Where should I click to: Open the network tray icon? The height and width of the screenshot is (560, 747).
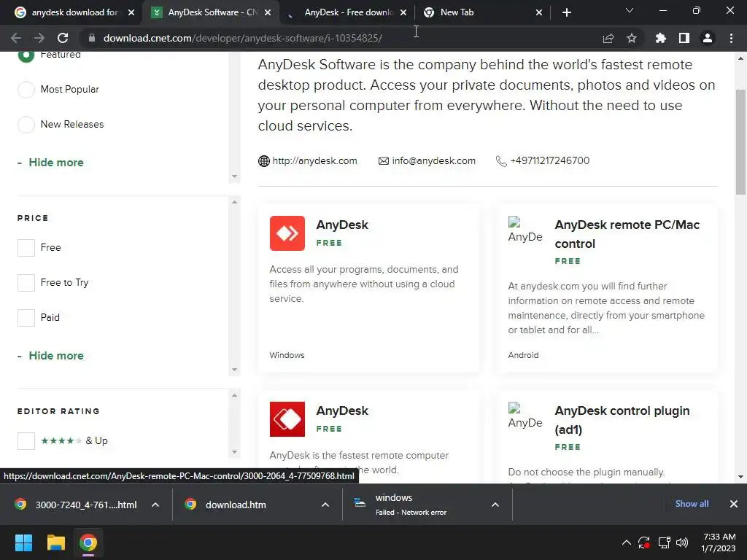tap(664, 542)
